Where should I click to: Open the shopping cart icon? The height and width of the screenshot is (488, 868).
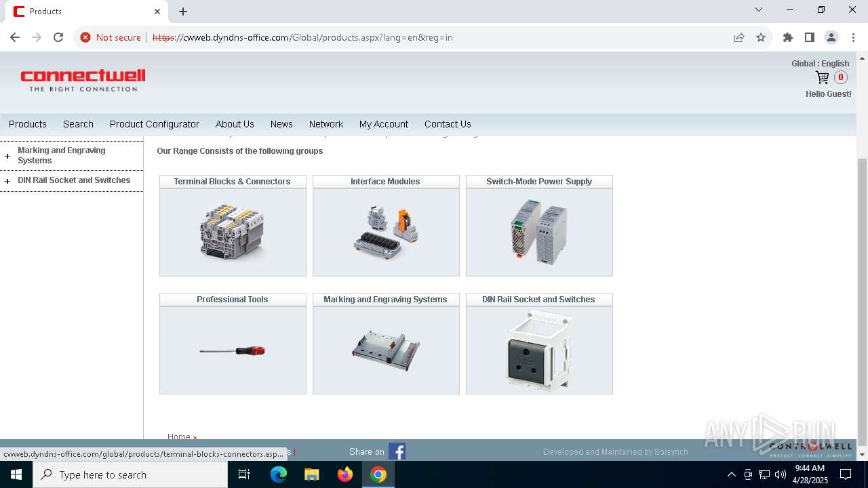pyautogui.click(x=822, y=77)
